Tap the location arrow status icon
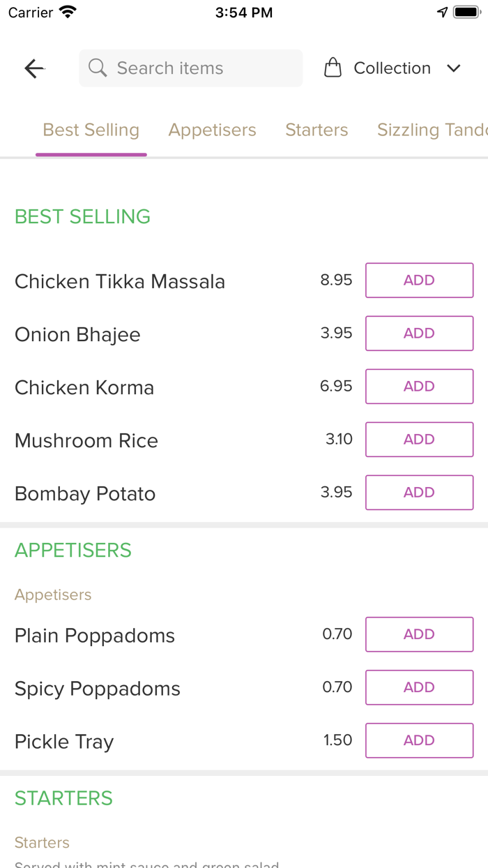The width and height of the screenshot is (488, 868). [x=442, y=13]
